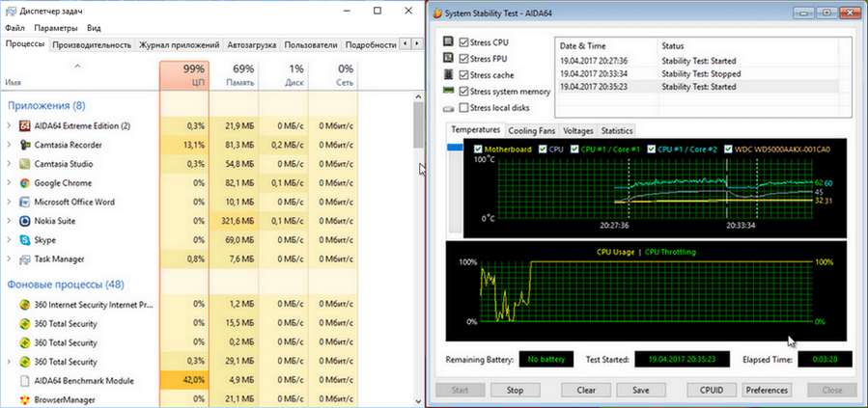Open the CPUID window button

click(x=706, y=391)
